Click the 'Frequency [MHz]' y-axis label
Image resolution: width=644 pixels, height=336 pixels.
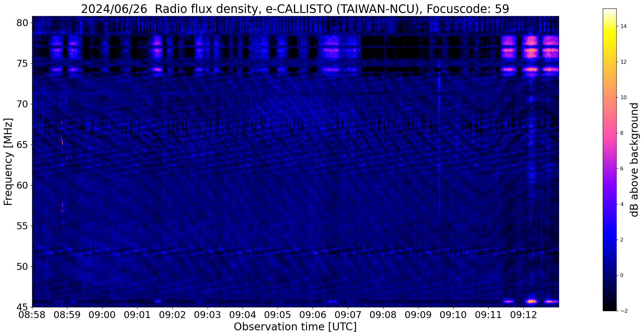[x=8, y=162]
